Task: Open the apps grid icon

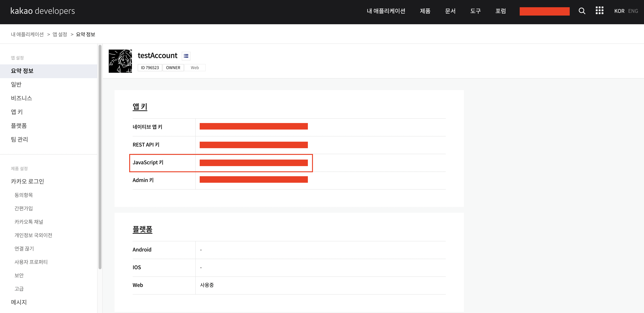Action: click(599, 11)
